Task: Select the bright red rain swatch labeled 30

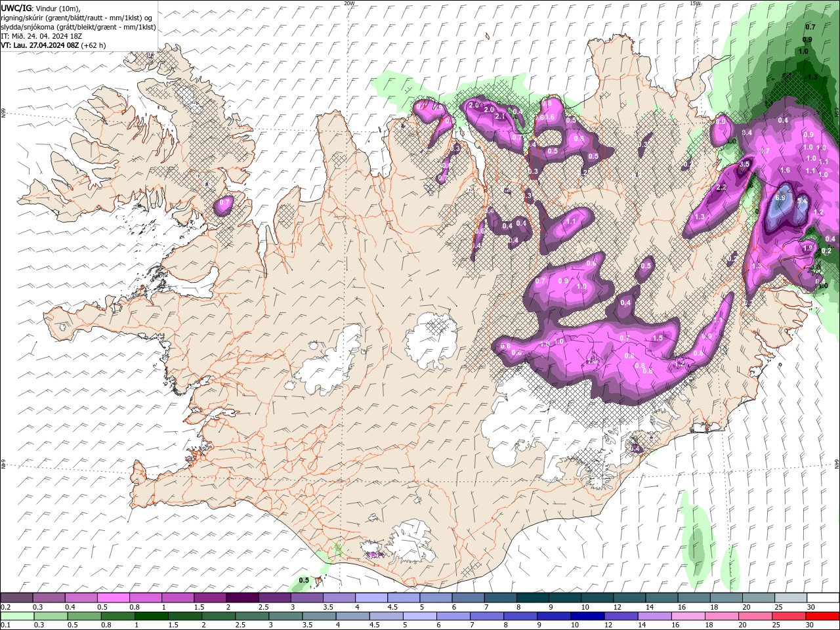Action: 823,616
